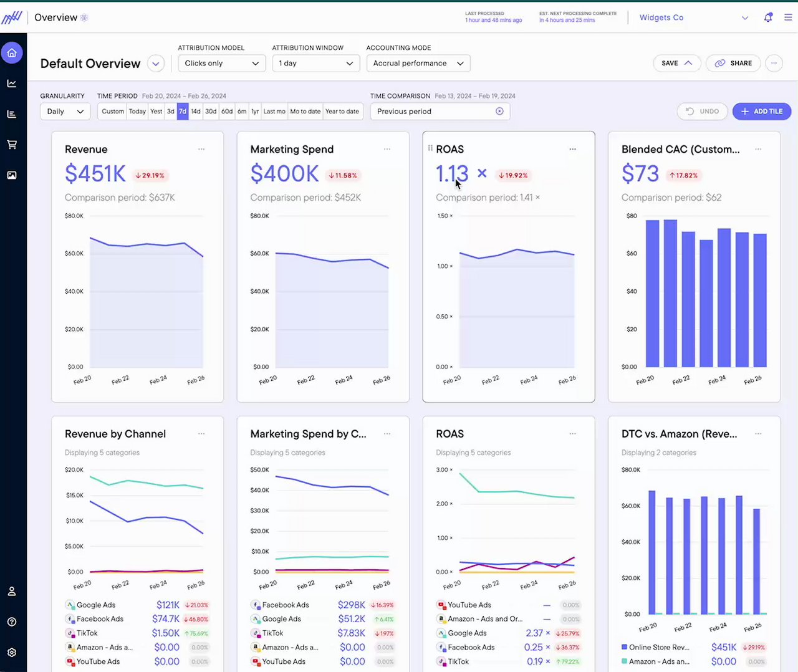
Task: Select the 6m time period
Action: click(x=242, y=112)
